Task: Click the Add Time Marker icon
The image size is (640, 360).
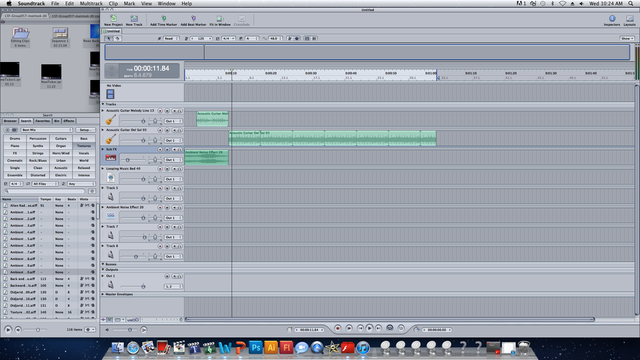Action: pyautogui.click(x=164, y=19)
